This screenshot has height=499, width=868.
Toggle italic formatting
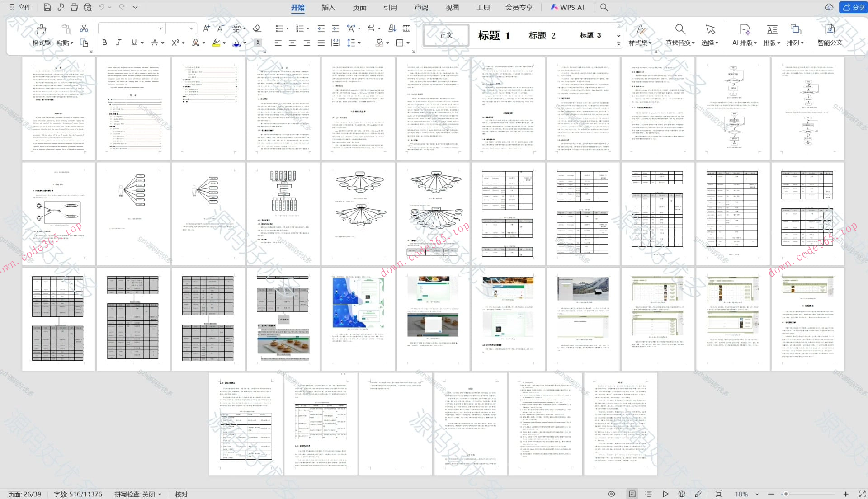coord(118,42)
